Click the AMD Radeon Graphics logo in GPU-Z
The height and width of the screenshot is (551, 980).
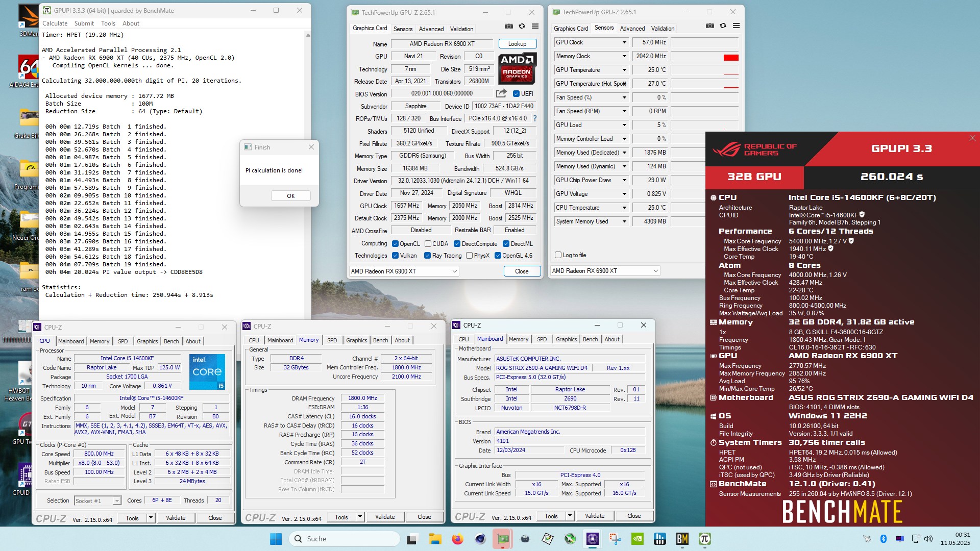tap(517, 68)
